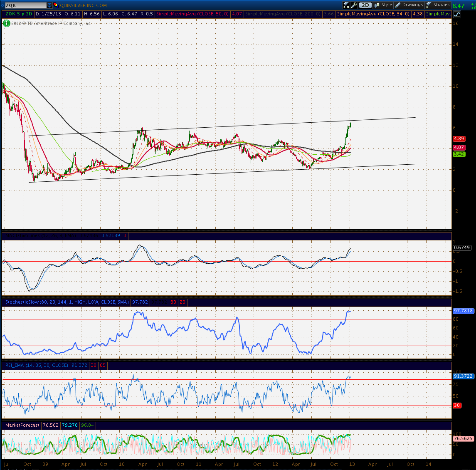The image size is (476, 470).
Task: Click the green info icon on chart
Action: click(6, 23)
